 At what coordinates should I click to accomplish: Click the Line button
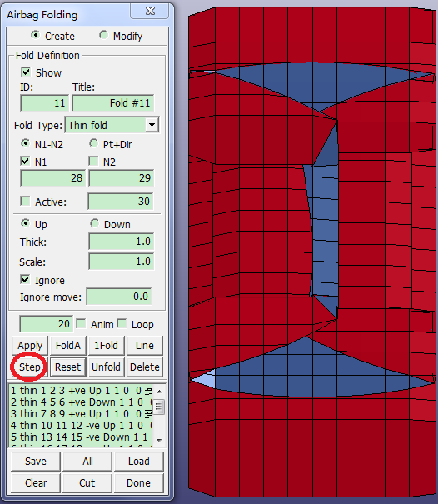(145, 346)
